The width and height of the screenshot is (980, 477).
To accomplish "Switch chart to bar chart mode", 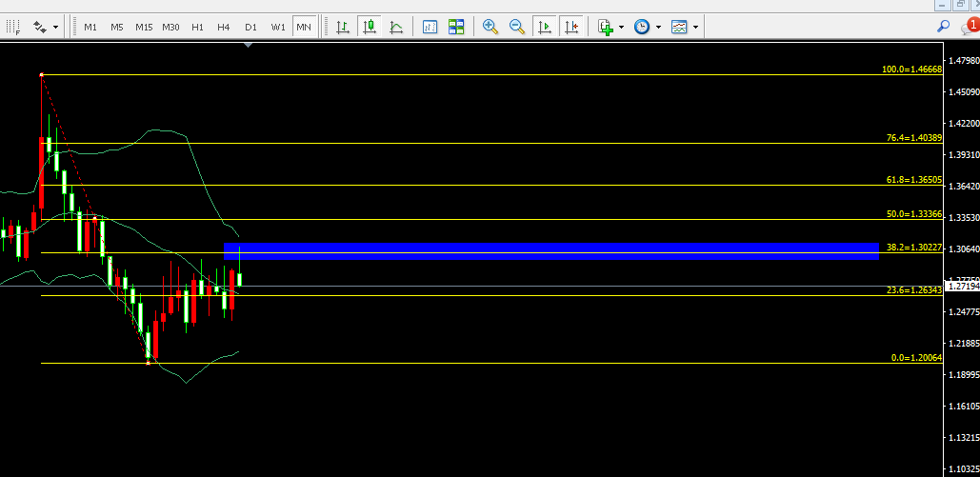I will click(x=341, y=27).
